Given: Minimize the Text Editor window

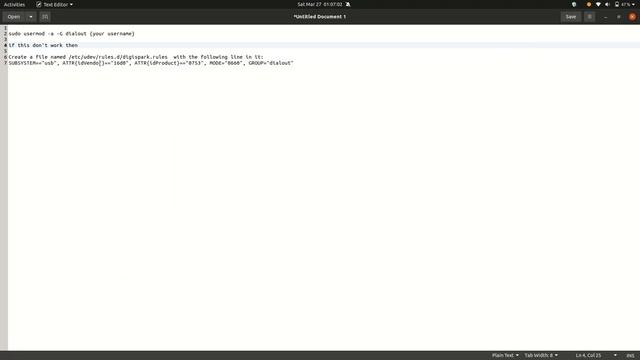Looking at the screenshot, I should click(605, 17).
